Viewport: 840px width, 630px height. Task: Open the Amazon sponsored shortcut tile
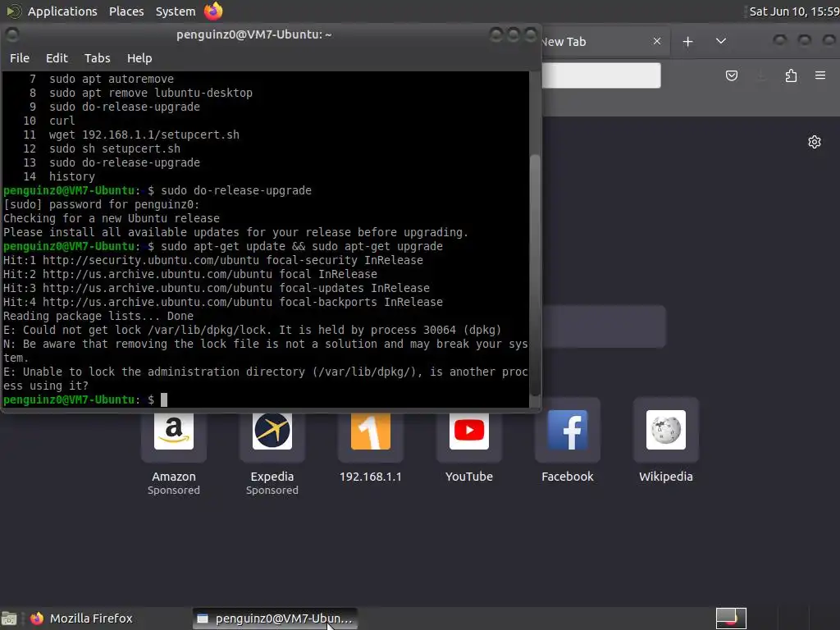pyautogui.click(x=174, y=430)
